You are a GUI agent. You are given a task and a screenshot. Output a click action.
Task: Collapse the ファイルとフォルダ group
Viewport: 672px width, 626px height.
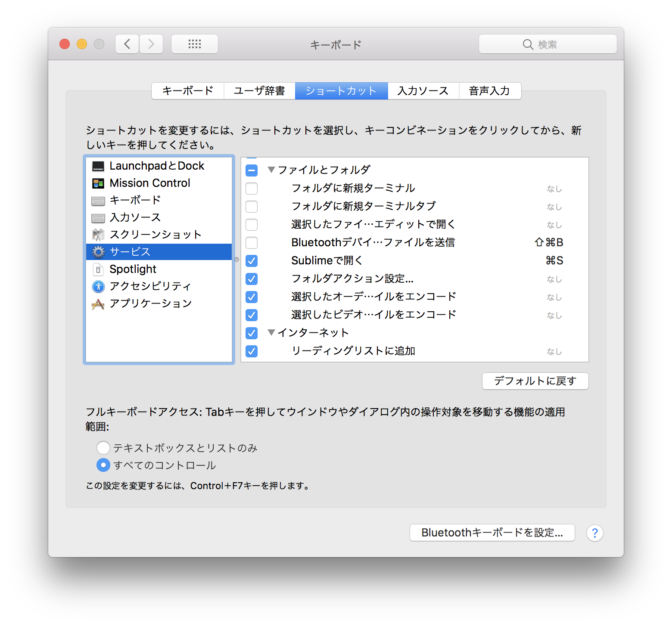point(271,170)
